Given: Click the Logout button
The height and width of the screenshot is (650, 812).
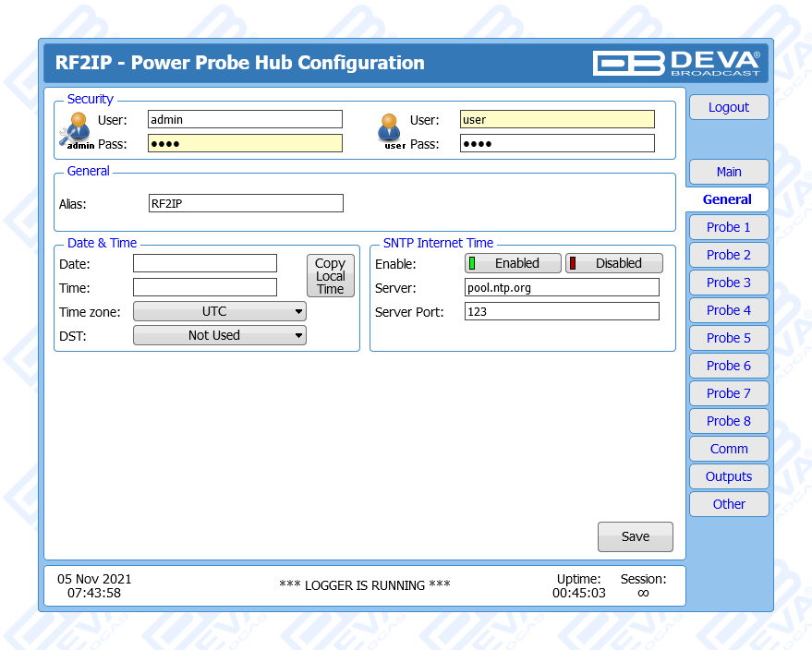Looking at the screenshot, I should point(729,107).
